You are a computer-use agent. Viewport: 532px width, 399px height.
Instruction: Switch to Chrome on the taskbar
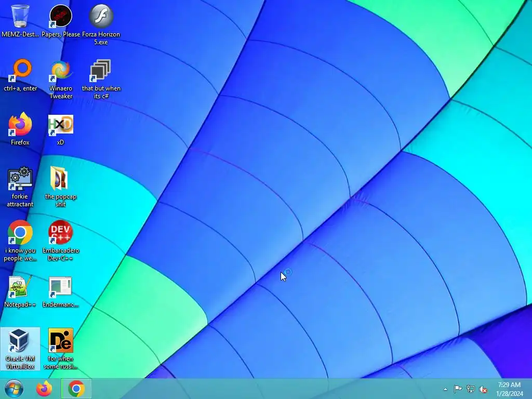(76, 389)
